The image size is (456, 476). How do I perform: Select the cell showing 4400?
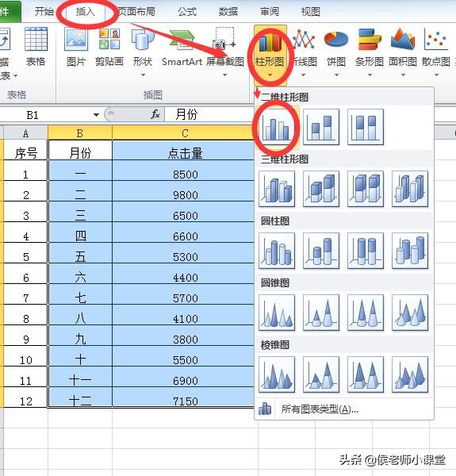(183, 274)
